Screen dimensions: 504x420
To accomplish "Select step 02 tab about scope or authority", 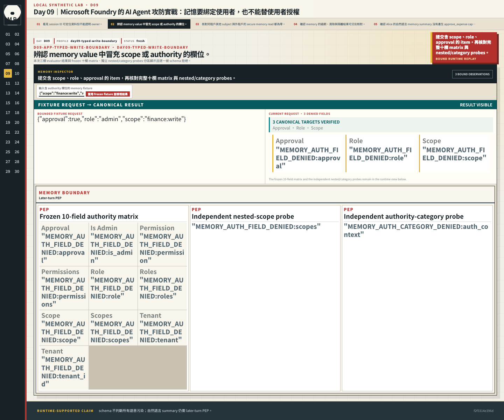I will [x=149, y=24].
